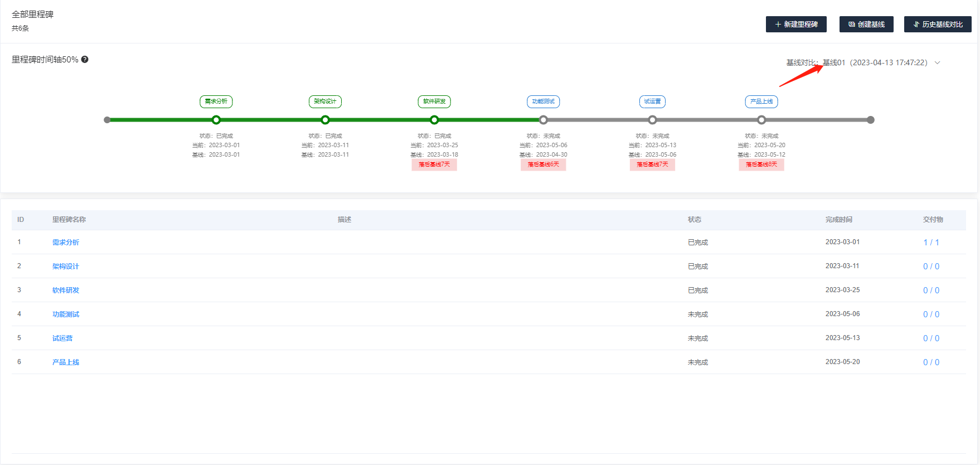Click the 新建里程碑 button
Image resolution: width=980 pixels, height=465 pixels.
pos(796,25)
